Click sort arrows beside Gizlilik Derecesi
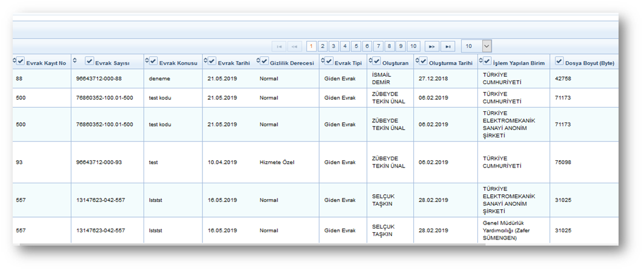644x271 pixels. tap(258, 61)
